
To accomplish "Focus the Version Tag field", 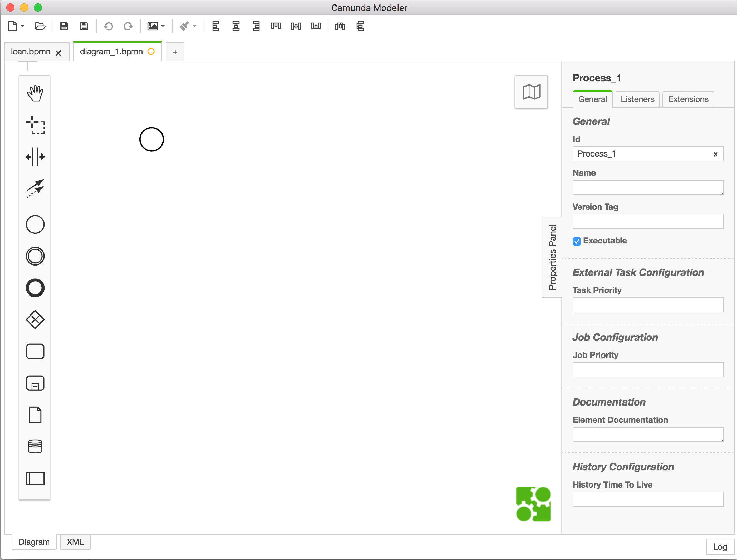I will (648, 221).
